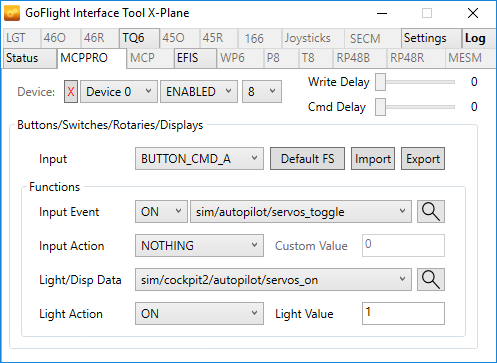
Task: Switch to the 166 tab
Action: coord(260,38)
